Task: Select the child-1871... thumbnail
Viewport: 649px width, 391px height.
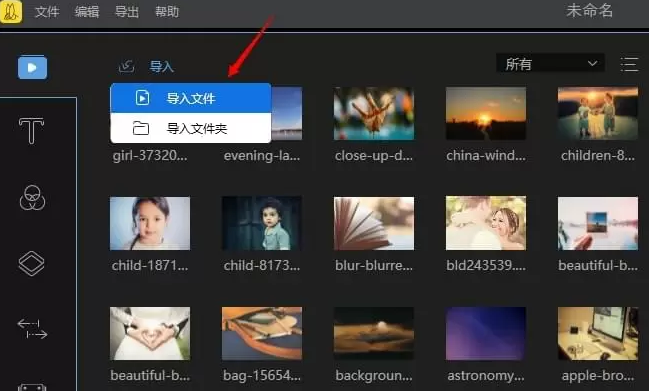Action: coord(150,223)
